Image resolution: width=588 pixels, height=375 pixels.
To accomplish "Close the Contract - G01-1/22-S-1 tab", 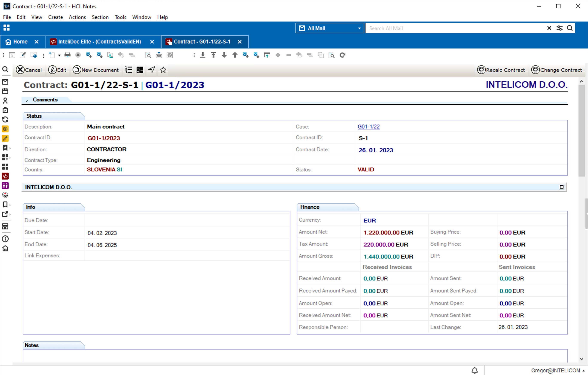I will click(239, 42).
